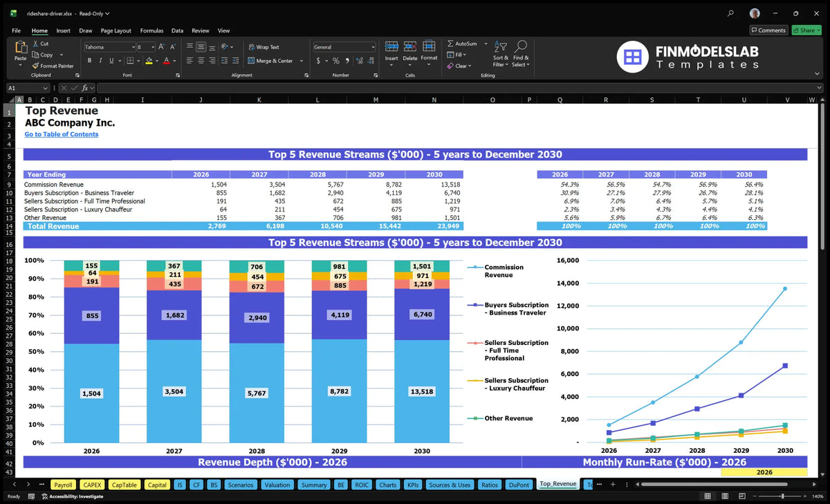Apply Percent Style number format

[x=336, y=61]
